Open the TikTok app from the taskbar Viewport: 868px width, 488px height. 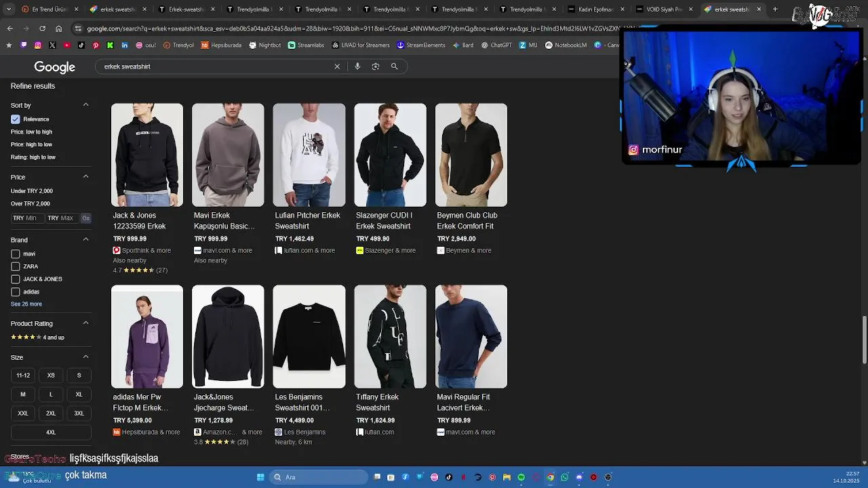(449, 477)
